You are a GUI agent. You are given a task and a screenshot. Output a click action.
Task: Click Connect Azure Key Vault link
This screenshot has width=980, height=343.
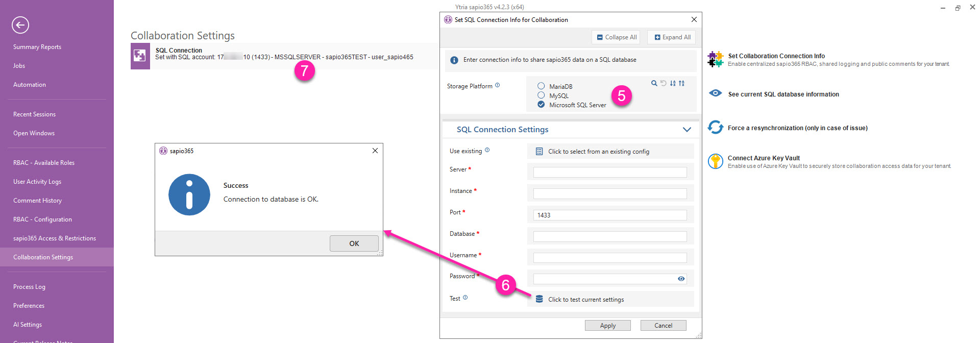point(764,158)
